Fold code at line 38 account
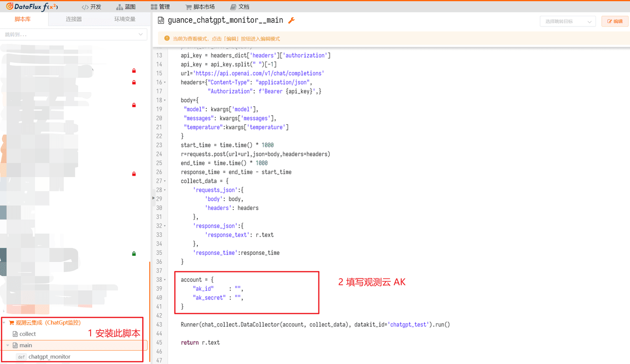The image size is (630, 364). [x=164, y=280]
